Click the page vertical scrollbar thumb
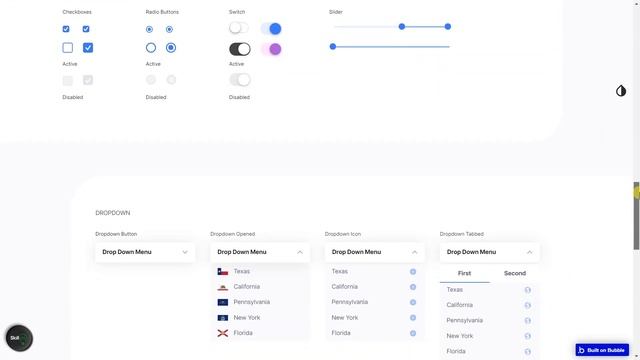This screenshot has height=360, width=640. point(636,216)
